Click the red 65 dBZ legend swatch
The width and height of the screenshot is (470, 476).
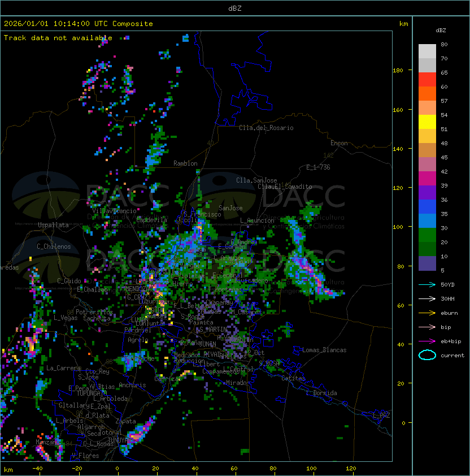(x=427, y=80)
